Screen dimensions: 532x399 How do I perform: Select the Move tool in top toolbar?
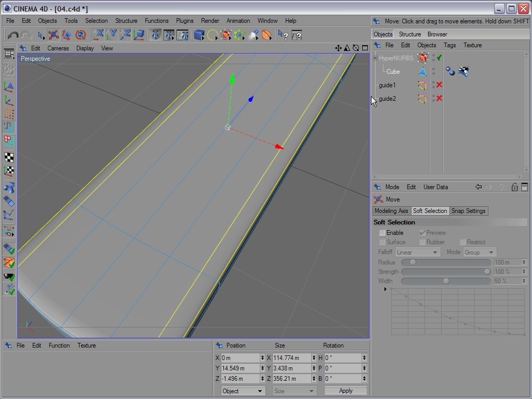point(54,35)
